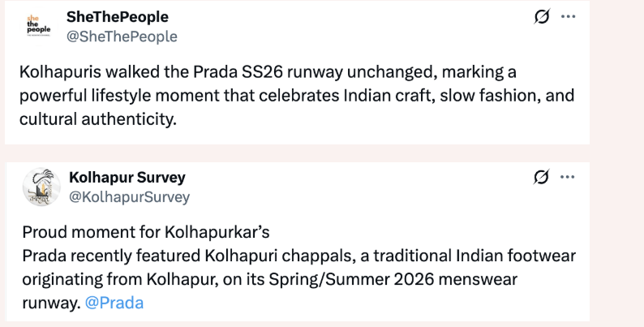The height and width of the screenshot is (327, 644).
Task: Click the phrase "originating from Kolhapur"
Action: 110,279
